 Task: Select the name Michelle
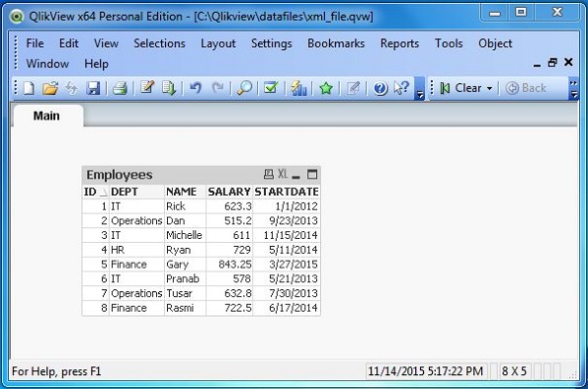click(x=184, y=235)
